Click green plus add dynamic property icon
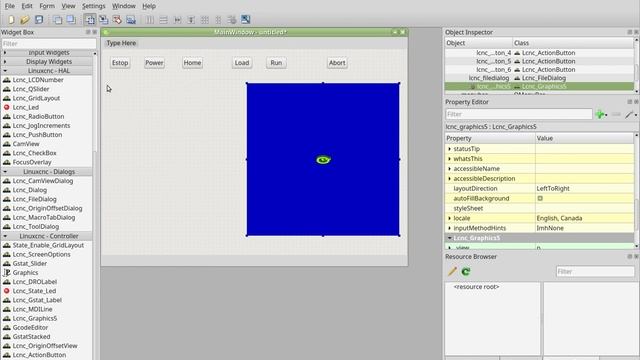This screenshot has height=360, width=640. point(600,114)
